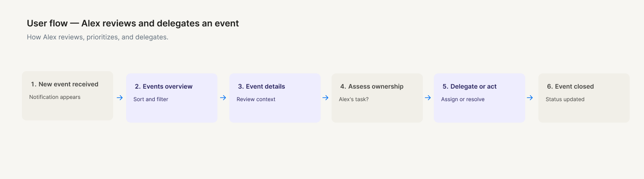
Task: Click the 'Sort and filter' description
Action: (x=151, y=99)
